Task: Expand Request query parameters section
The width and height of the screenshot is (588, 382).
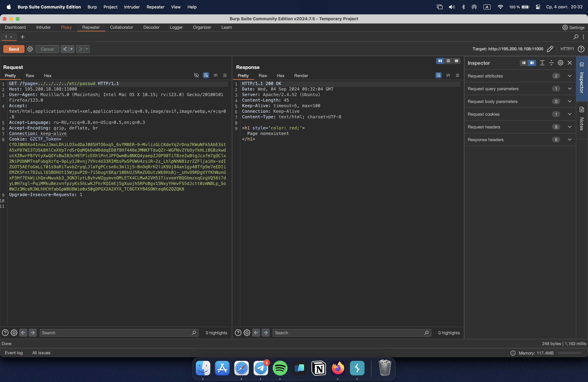Action: [570, 88]
